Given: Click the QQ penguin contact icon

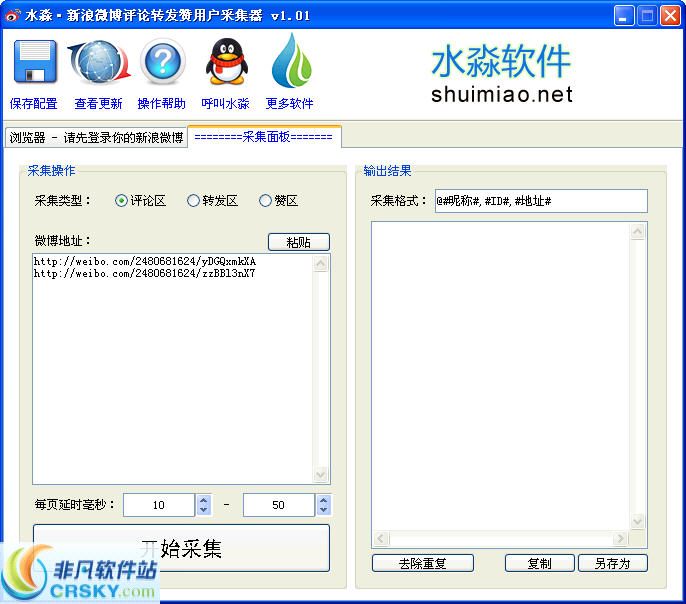Looking at the screenshot, I should tap(227, 61).
